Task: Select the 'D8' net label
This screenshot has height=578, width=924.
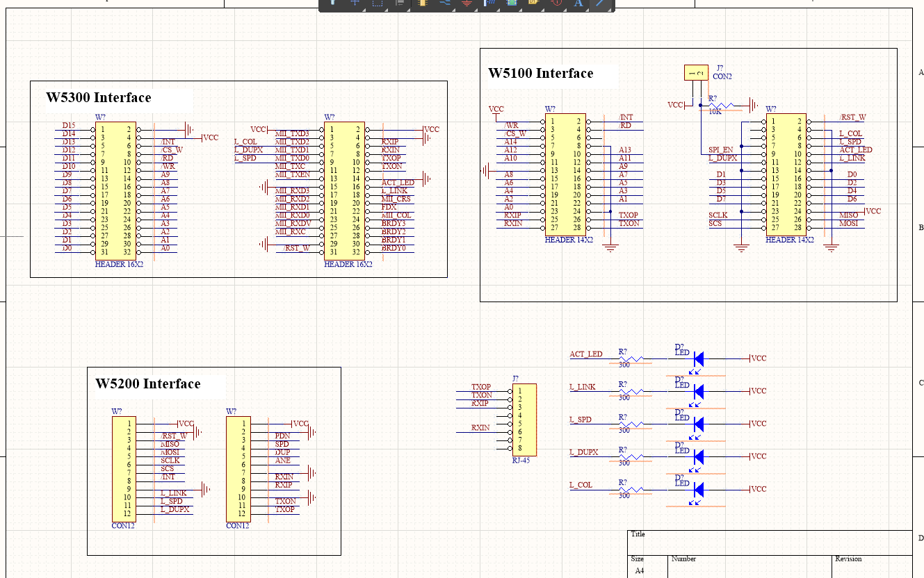Action: tap(67, 182)
